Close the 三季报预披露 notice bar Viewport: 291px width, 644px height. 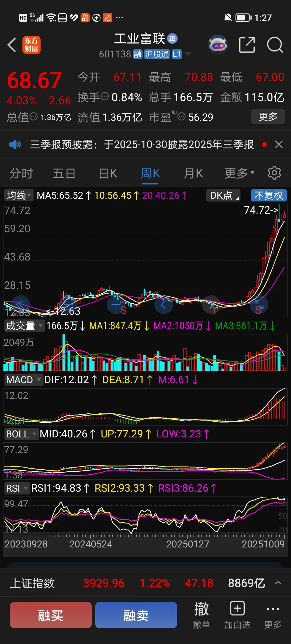point(279,145)
